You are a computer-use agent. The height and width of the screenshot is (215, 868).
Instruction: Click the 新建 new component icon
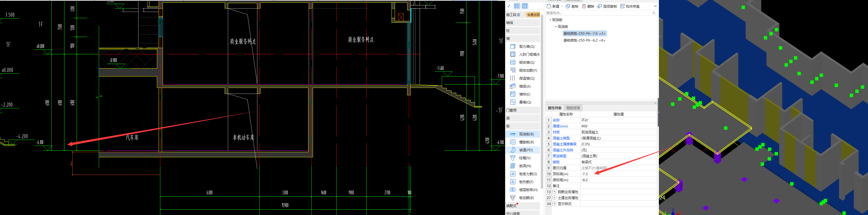pos(549,6)
